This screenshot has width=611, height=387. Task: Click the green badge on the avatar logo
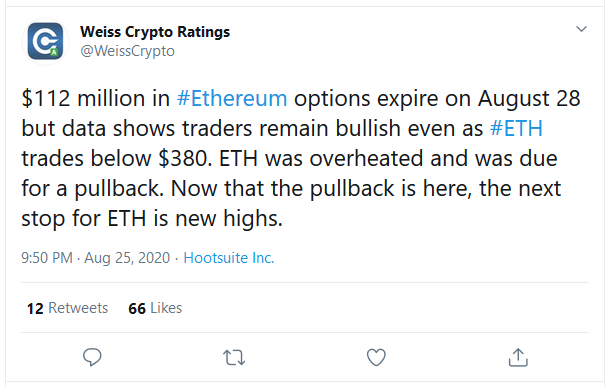(54, 52)
